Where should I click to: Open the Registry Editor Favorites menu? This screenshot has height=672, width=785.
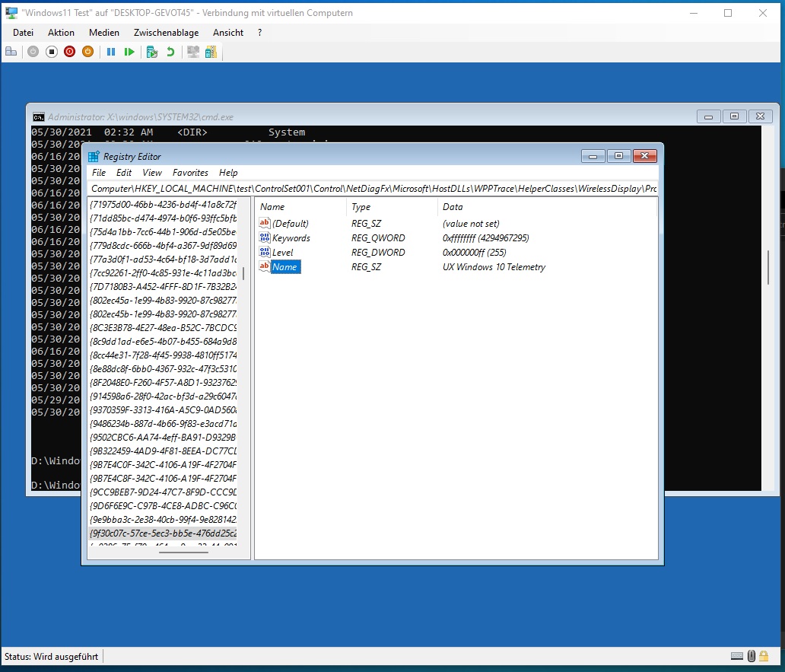[x=190, y=173]
